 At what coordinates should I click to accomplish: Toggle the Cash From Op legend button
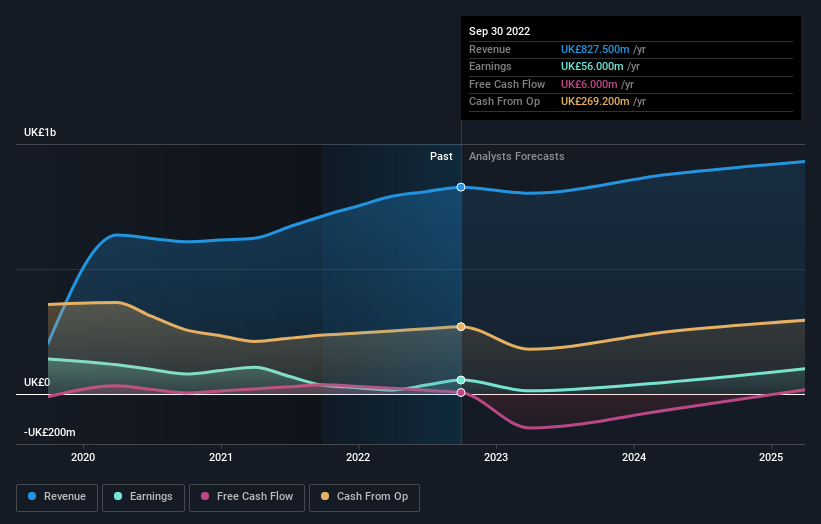click(364, 497)
